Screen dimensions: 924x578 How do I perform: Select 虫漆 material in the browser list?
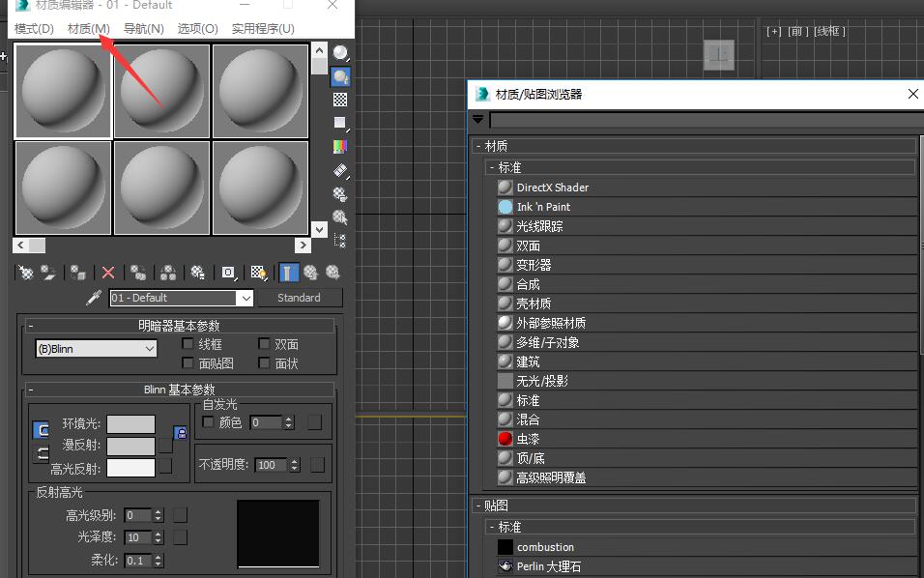528,439
